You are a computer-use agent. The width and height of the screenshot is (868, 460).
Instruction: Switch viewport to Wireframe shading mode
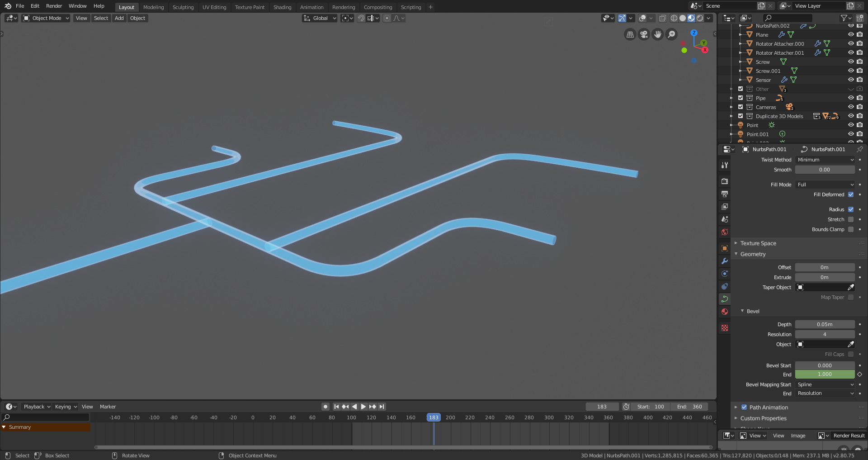pyautogui.click(x=674, y=18)
